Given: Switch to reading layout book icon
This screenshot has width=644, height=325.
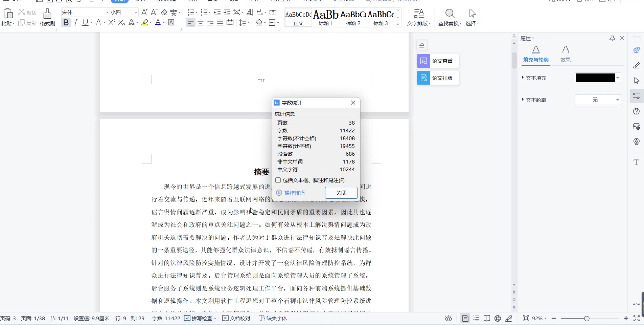Looking at the screenshot, I should tap(487, 319).
